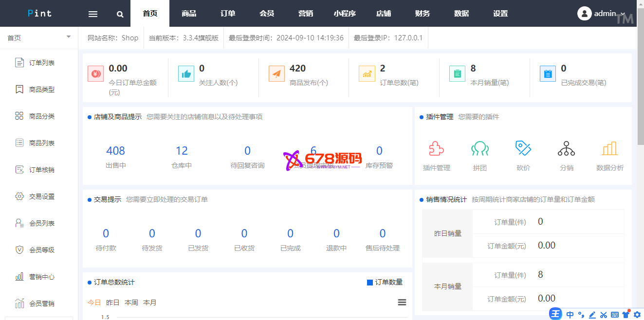Viewport: 644px width, 320px height.
Task: Open the 插件管理 puzzle icon
Action: [x=436, y=148]
